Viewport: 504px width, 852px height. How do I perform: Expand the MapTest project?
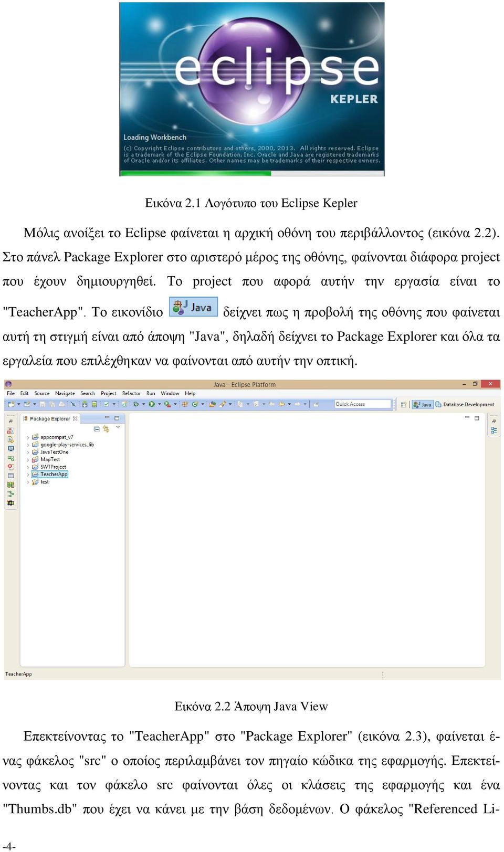tap(28, 459)
